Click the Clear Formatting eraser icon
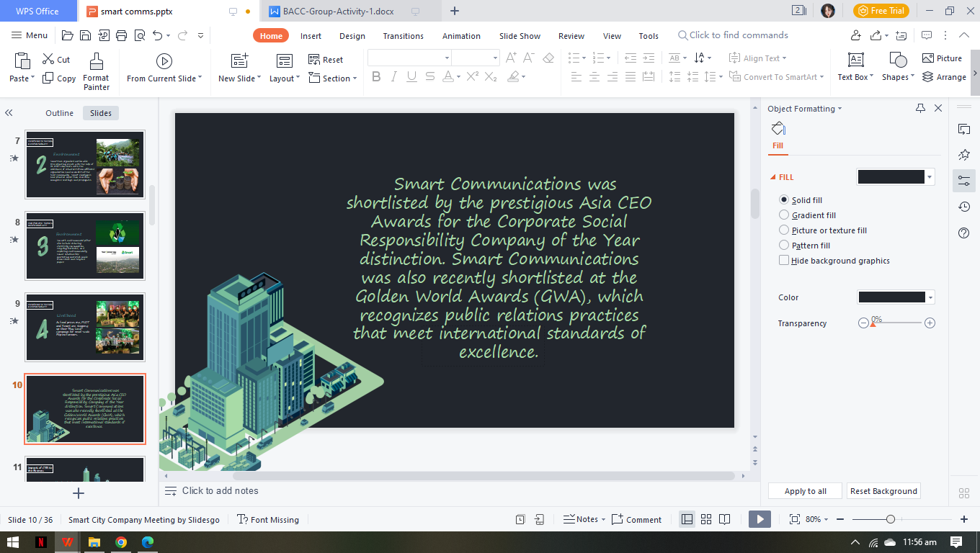This screenshot has width=980, height=553. [x=548, y=58]
